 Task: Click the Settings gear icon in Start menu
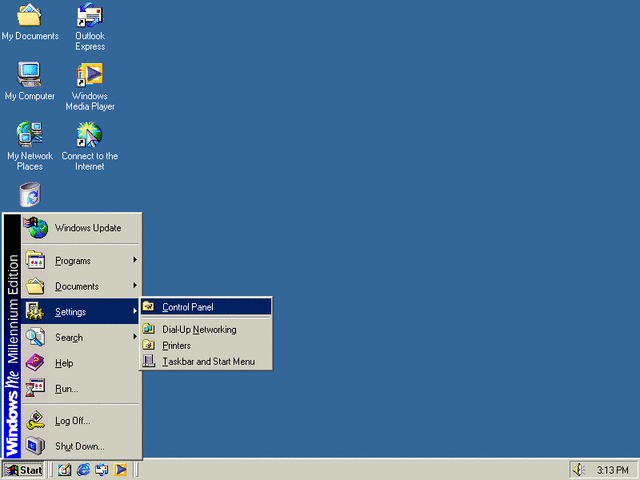35,311
